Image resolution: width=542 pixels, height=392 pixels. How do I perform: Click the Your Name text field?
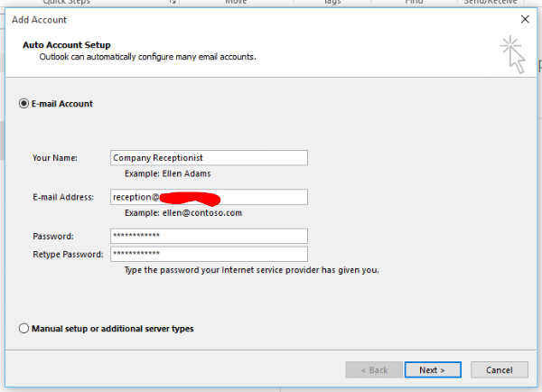coord(208,157)
